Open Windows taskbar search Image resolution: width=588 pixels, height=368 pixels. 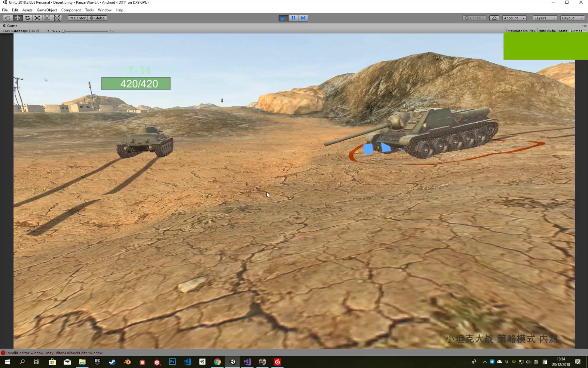coord(22,362)
